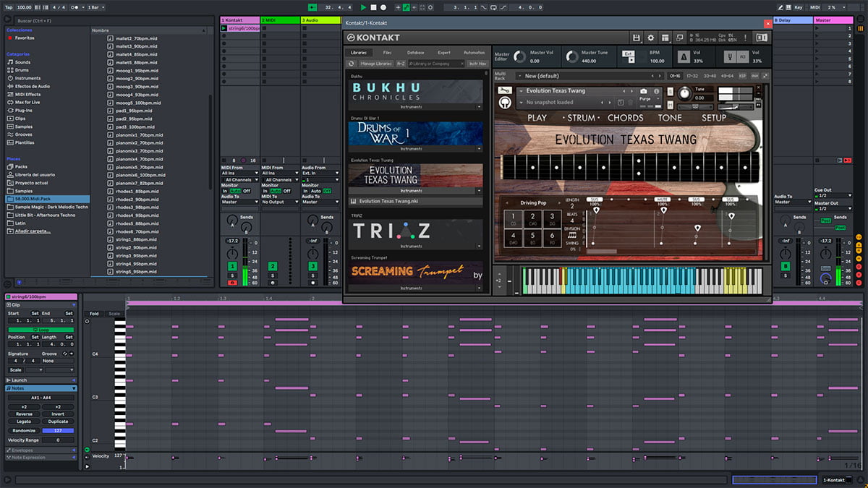Select Drums category in browser

click(22, 70)
